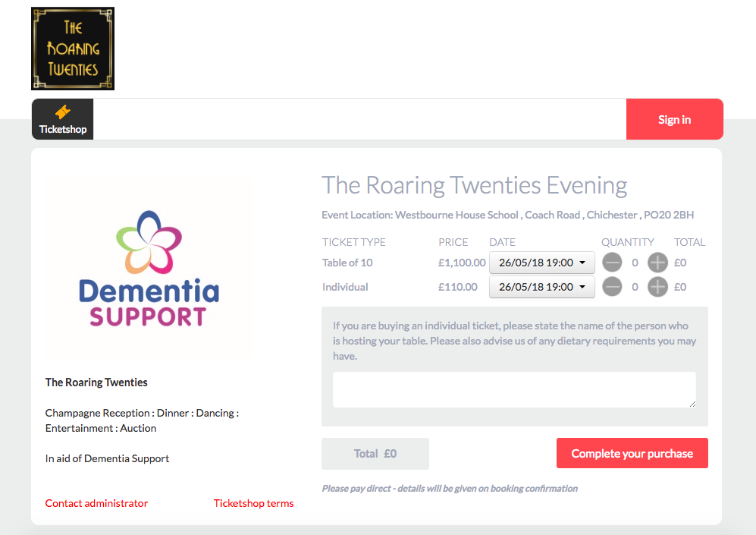756x535 pixels.
Task: Increase Table of 10 quantity with plus icon
Action: pyautogui.click(x=657, y=263)
